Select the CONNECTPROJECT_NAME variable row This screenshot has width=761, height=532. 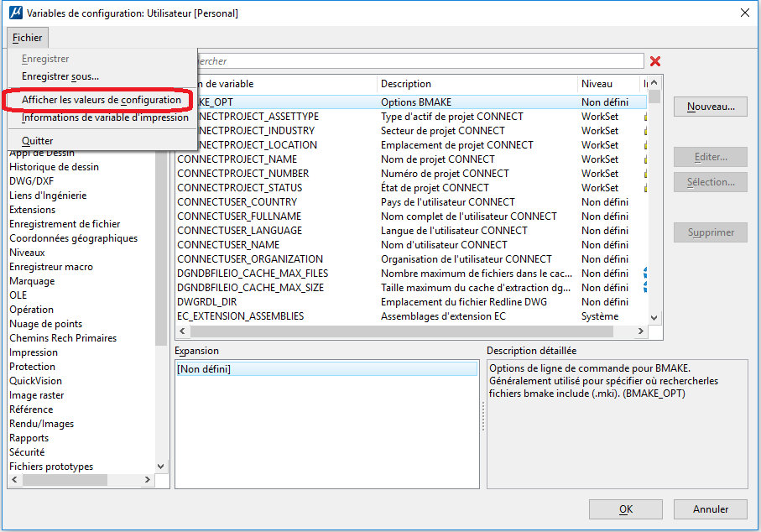[411, 159]
